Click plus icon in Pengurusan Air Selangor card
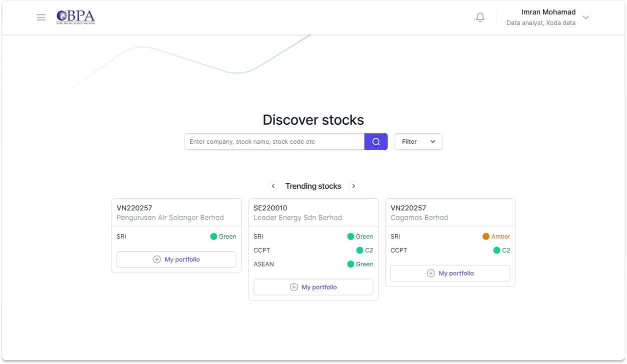 coord(157,260)
